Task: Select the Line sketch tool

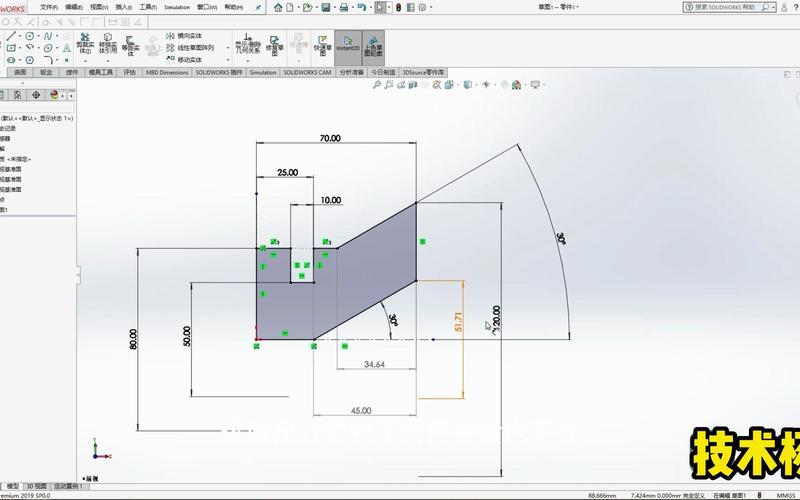Action: [x=11, y=36]
